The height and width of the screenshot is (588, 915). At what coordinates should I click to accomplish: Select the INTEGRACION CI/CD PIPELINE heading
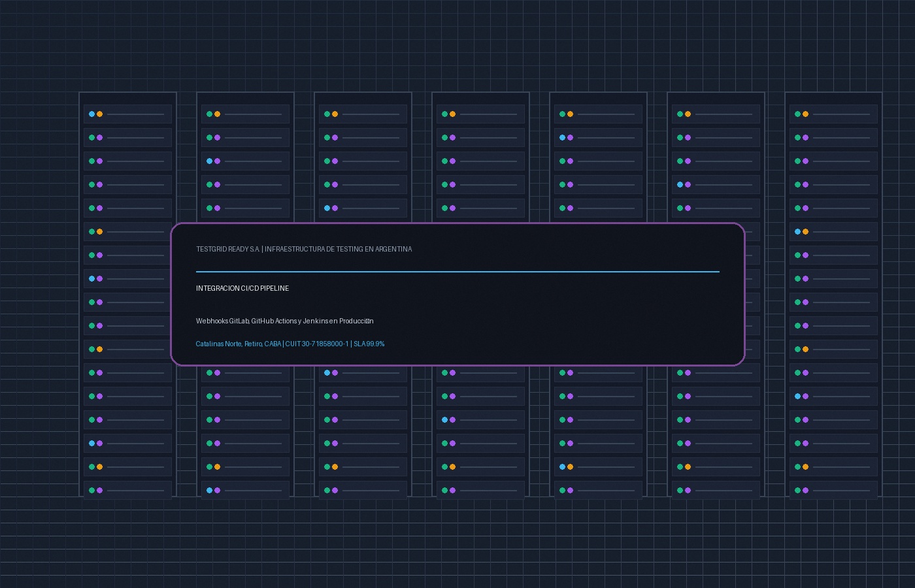click(x=242, y=288)
